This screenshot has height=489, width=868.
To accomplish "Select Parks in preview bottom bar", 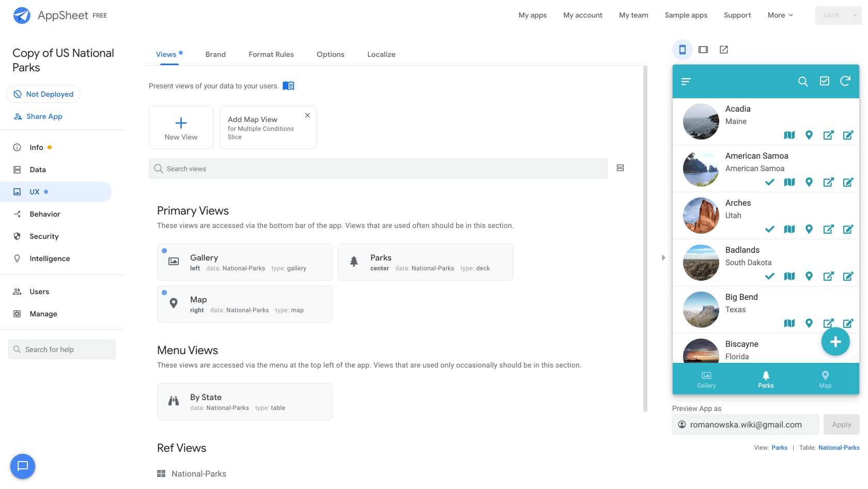I will (x=766, y=379).
